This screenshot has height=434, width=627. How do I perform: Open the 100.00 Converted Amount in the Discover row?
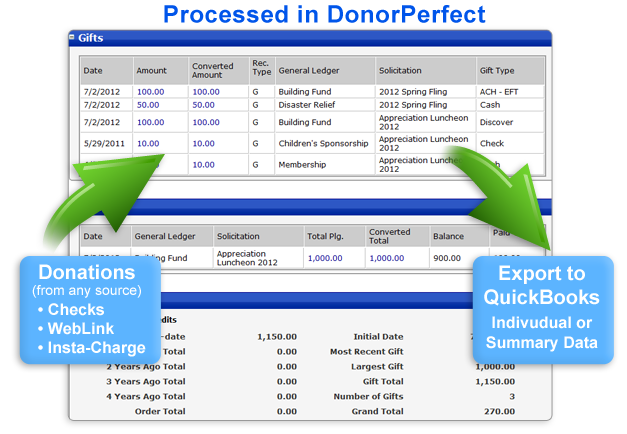(206, 122)
